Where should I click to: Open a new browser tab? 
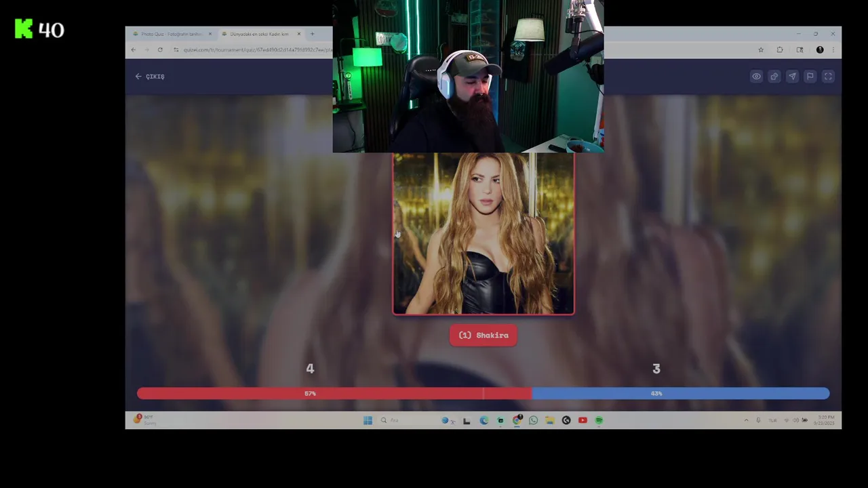312,34
